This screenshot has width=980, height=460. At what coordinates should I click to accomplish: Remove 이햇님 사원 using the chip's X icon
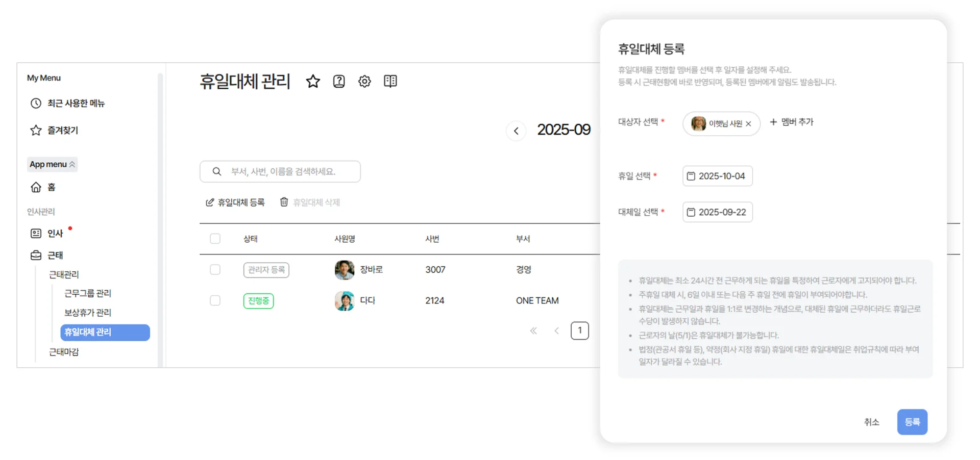click(748, 123)
